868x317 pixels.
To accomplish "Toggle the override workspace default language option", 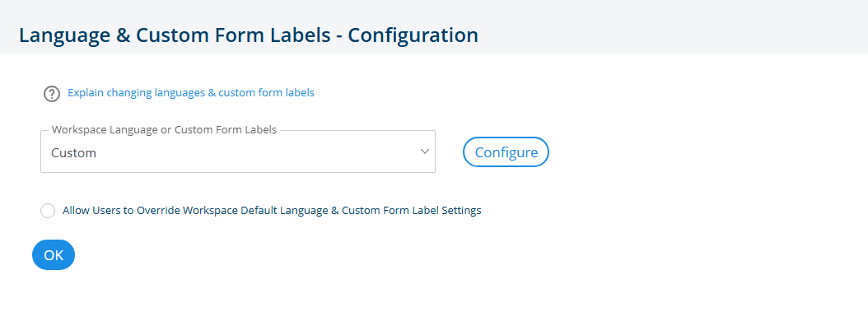I will click(x=48, y=211).
